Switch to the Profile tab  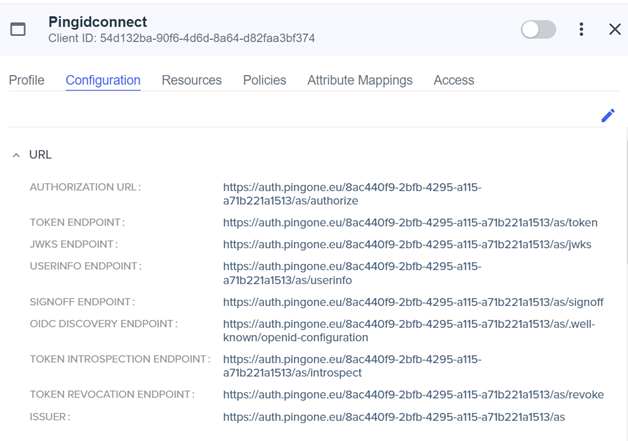pos(27,80)
